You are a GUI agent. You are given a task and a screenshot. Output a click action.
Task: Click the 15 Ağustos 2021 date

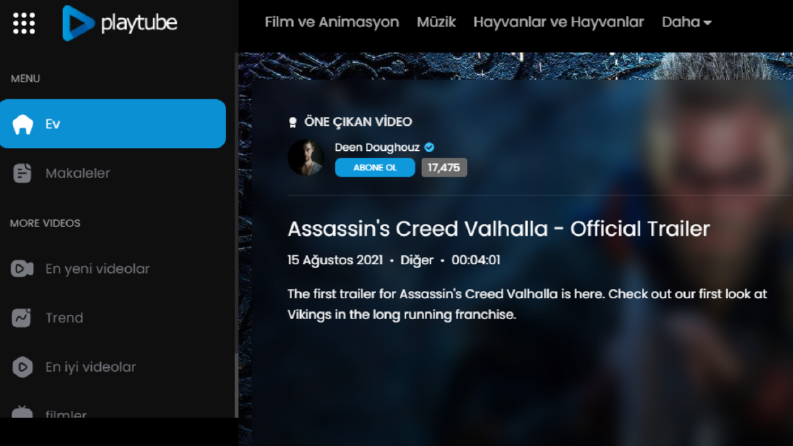click(335, 260)
